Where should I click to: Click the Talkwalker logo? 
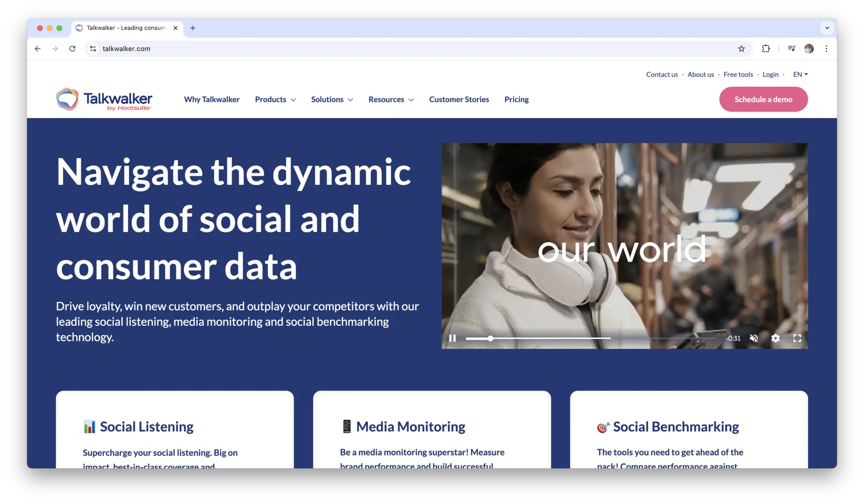(104, 99)
